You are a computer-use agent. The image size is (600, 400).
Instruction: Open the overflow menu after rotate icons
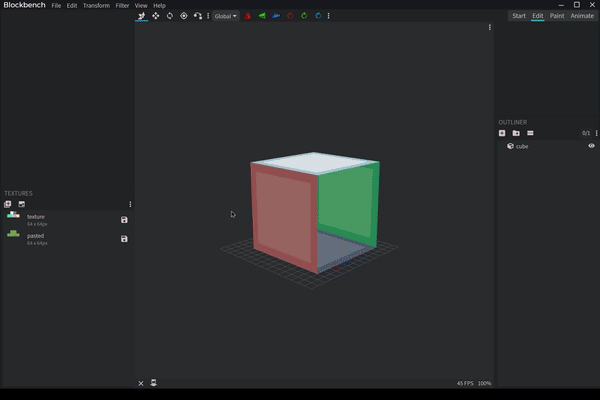(329, 16)
